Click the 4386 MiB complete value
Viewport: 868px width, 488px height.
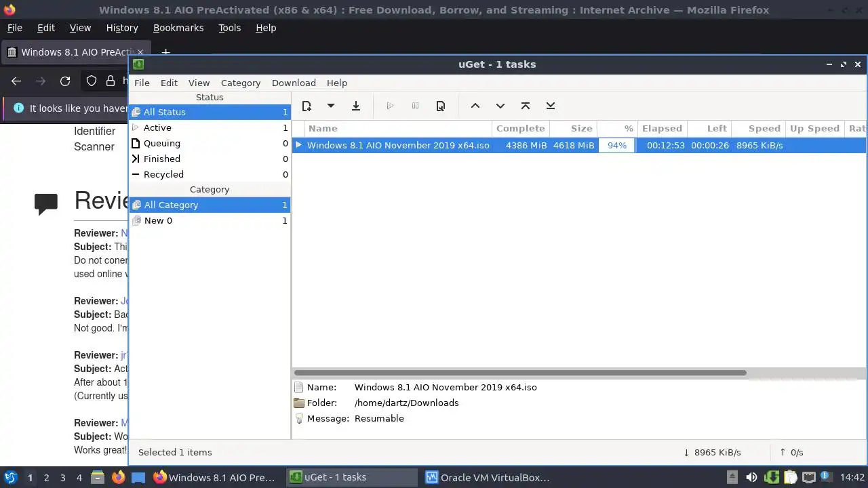(x=526, y=145)
